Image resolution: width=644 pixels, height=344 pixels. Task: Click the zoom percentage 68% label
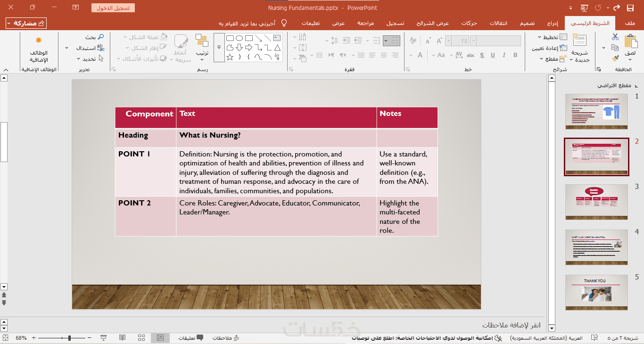tap(21, 338)
